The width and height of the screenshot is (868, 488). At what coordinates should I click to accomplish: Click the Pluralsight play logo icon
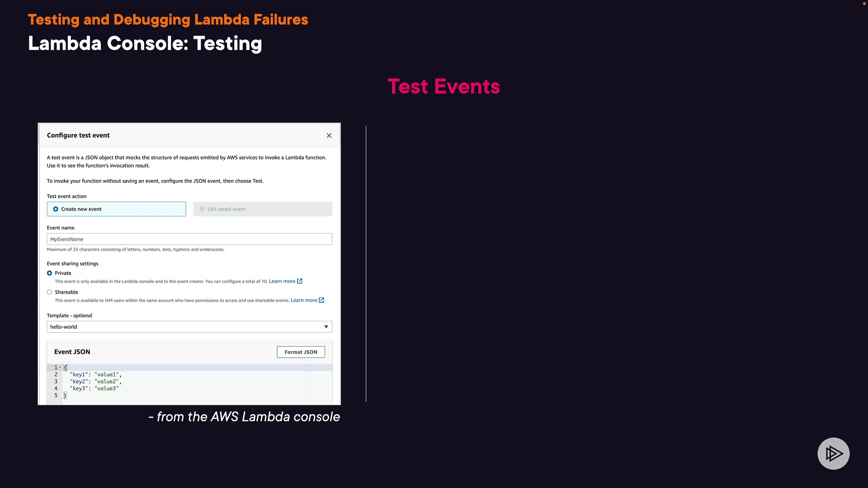click(833, 454)
